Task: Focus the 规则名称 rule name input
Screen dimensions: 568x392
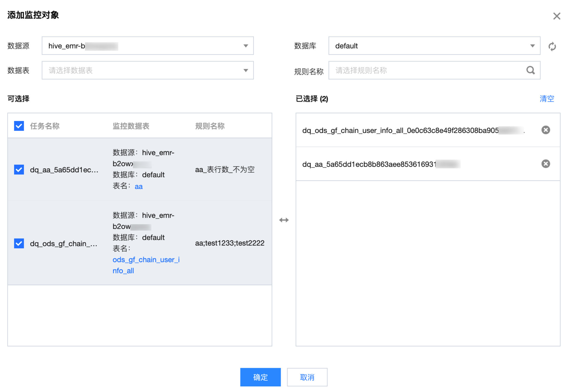Action: [x=425, y=70]
